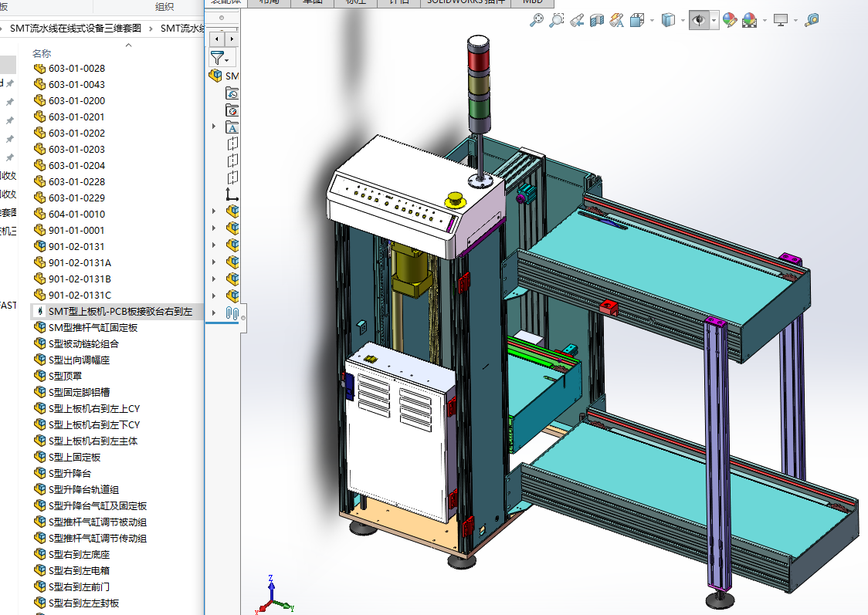Open the Dynamic Annotation Views icon
The height and width of the screenshot is (615, 868).
616,21
